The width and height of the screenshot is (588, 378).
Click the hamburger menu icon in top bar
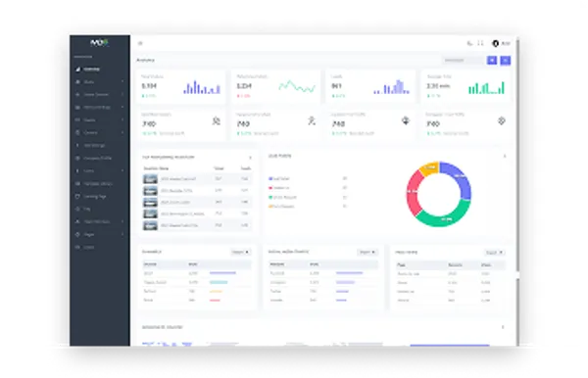coord(140,43)
